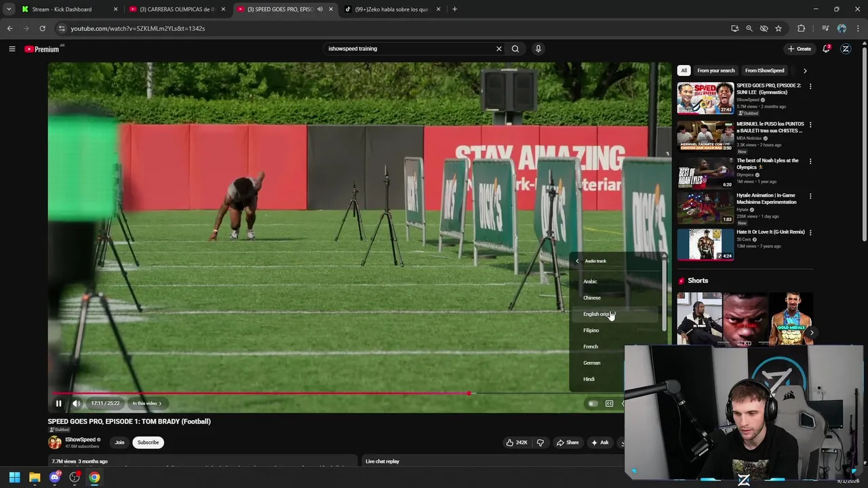This screenshot has width=868, height=488.
Task: Pause the video with the pause button
Action: tap(58, 403)
